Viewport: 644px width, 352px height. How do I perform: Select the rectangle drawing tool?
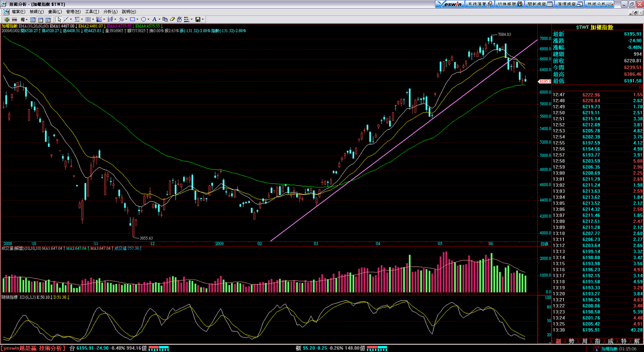[132, 19]
